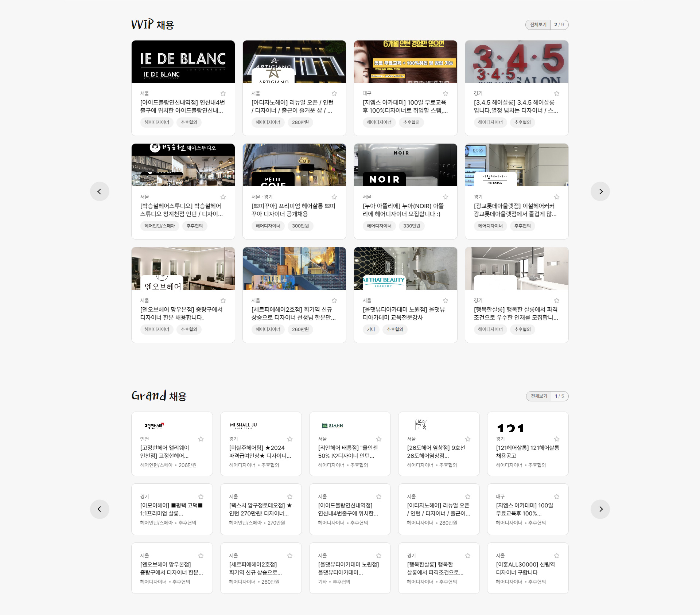The height and width of the screenshot is (615, 700).
Task: Go to previous Grand 채용 page arrow
Action: coord(100,509)
